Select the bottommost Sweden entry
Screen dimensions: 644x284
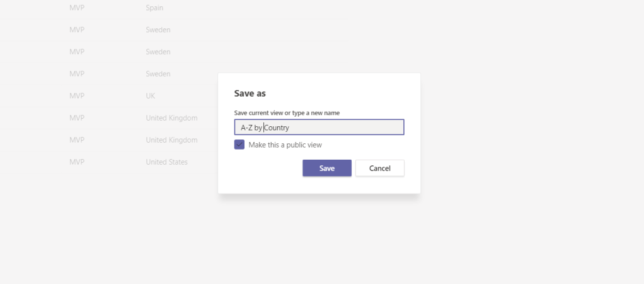[x=158, y=74]
